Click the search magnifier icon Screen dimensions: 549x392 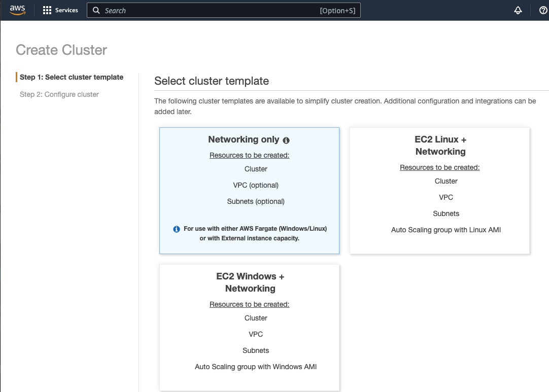tap(96, 10)
